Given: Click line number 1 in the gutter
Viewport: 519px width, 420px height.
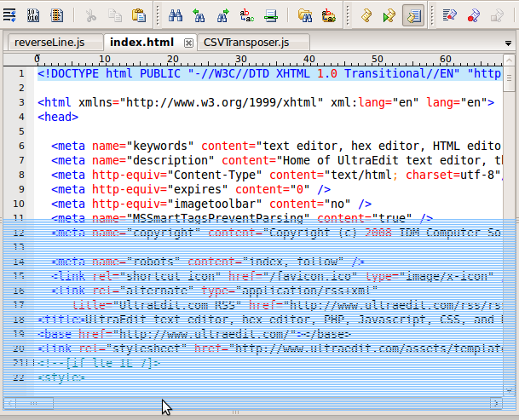Looking at the screenshot, I should pos(21,73).
